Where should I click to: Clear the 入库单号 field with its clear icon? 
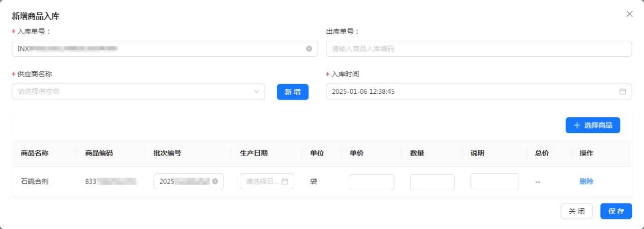pos(309,49)
